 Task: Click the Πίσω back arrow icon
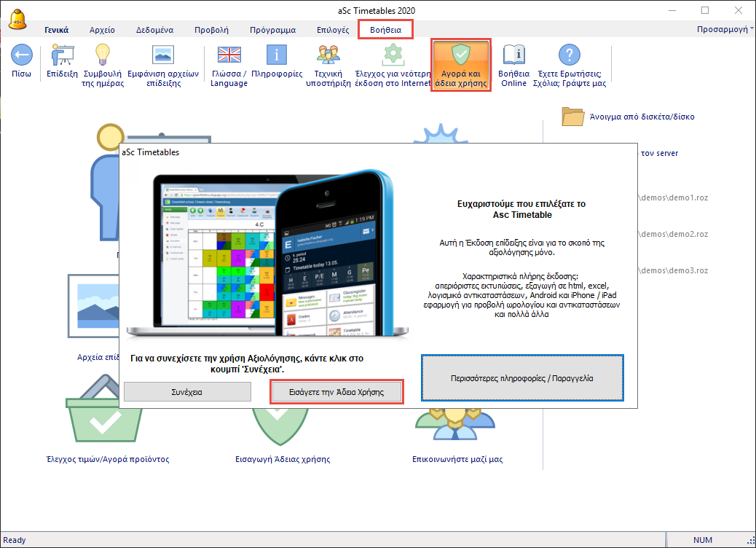pyautogui.click(x=21, y=55)
